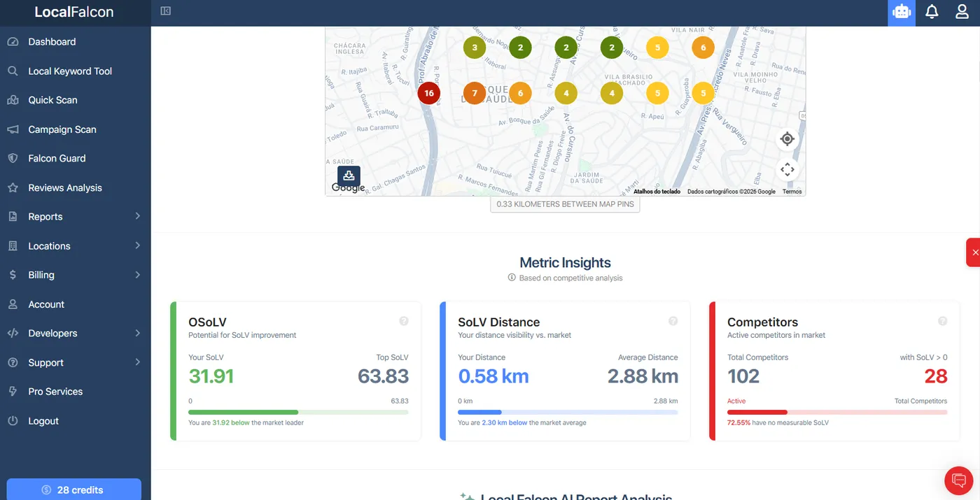
Task: Open the 'Termos' link on the map
Action: [x=792, y=192]
